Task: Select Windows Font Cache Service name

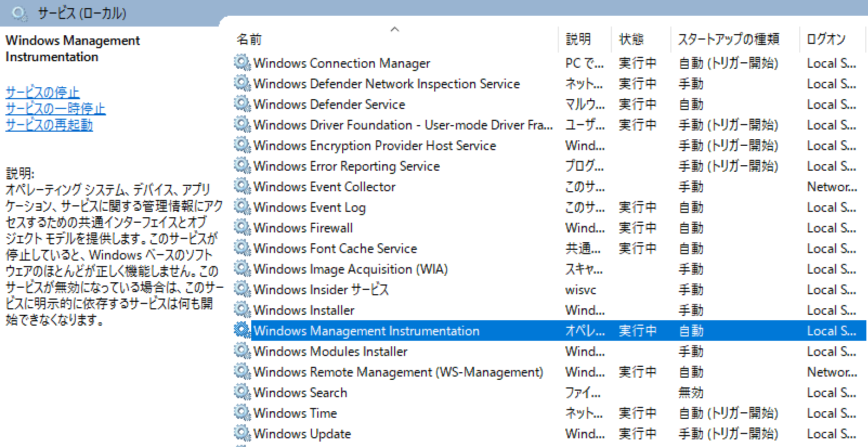Action: coord(335,249)
